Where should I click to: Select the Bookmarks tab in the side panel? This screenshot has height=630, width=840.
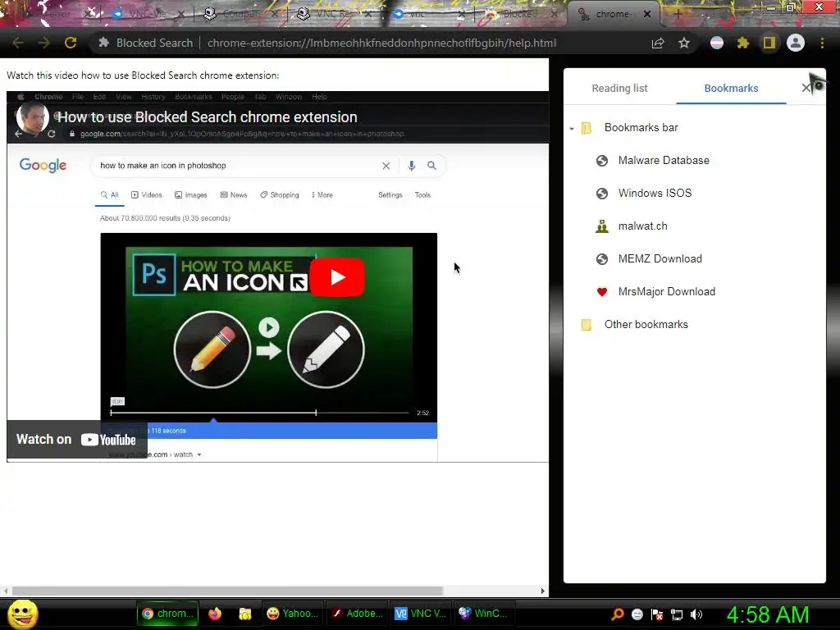[x=731, y=89]
